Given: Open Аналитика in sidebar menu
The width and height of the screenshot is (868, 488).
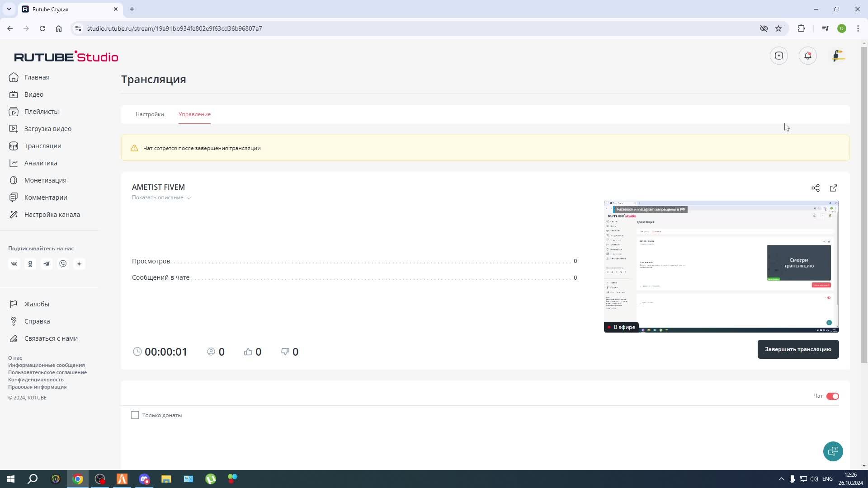Looking at the screenshot, I should click(41, 163).
